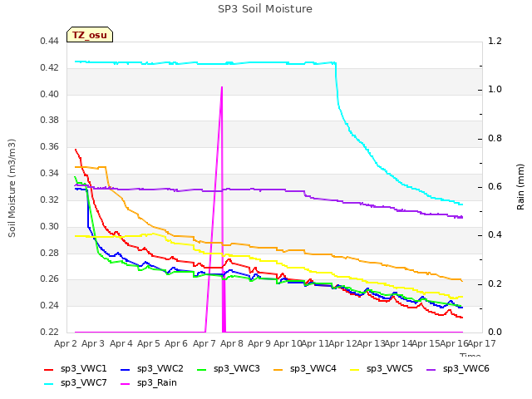Click the Apr 17 x-axis tick label
This screenshot has width=532, height=399.
point(482,343)
